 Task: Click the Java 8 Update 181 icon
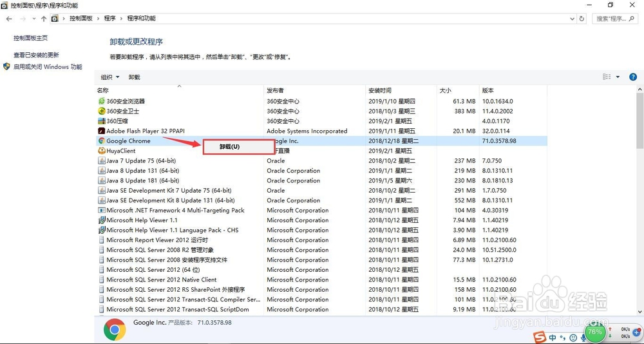click(x=102, y=180)
